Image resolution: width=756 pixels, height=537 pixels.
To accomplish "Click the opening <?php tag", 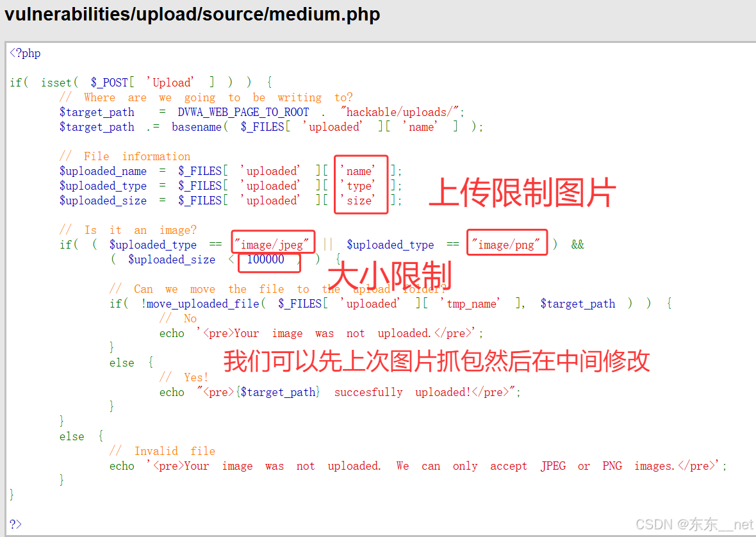I will pos(25,53).
